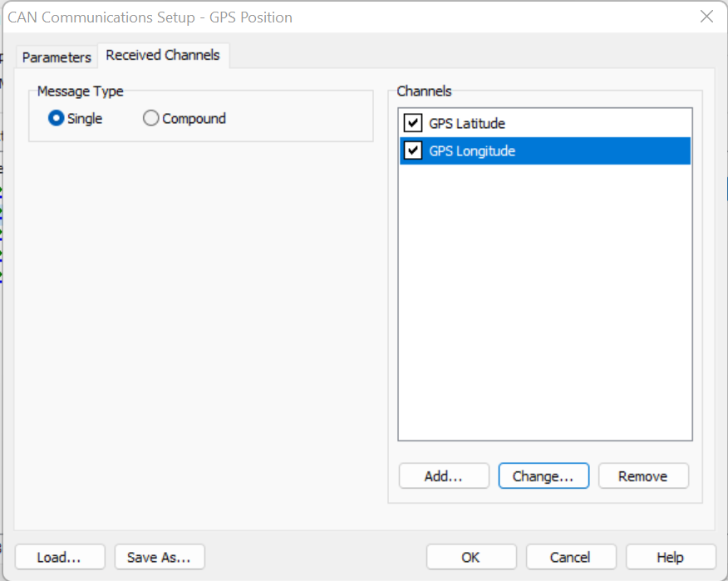Click the highlighted GPS Longitude channel name
728x581 pixels.
472,151
